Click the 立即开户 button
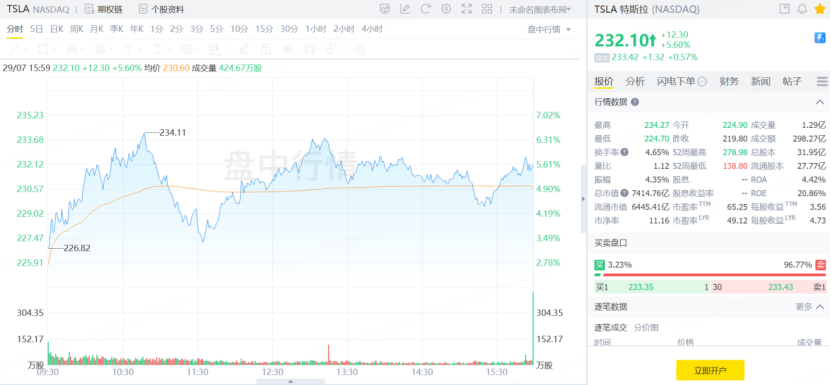831x385 pixels. [x=710, y=370]
